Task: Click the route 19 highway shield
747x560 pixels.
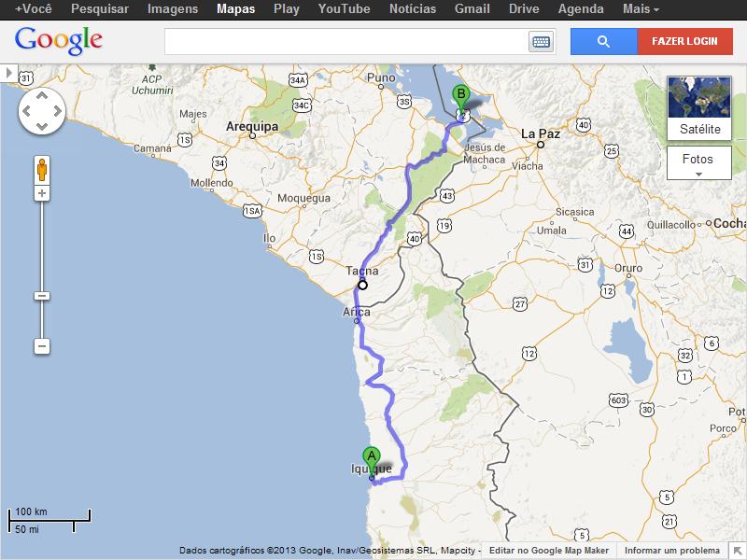Action: click(444, 226)
